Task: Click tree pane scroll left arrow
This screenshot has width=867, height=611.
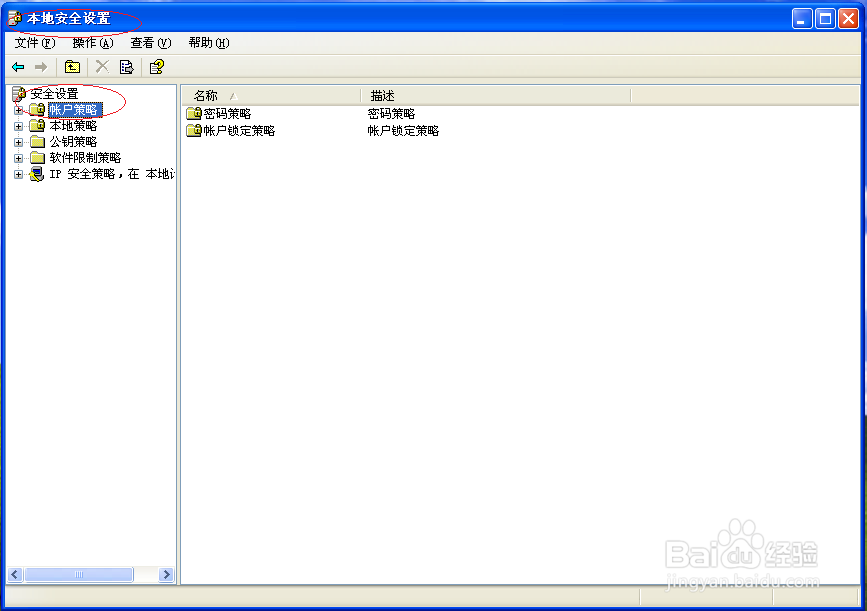Action: pyautogui.click(x=15, y=575)
